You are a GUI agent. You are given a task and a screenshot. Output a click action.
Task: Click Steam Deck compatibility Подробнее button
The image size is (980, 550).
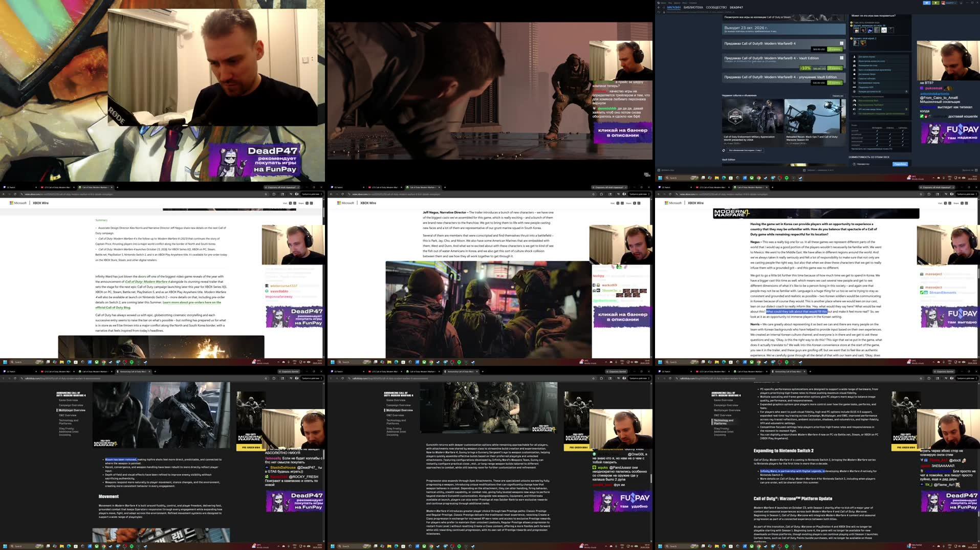pos(900,164)
